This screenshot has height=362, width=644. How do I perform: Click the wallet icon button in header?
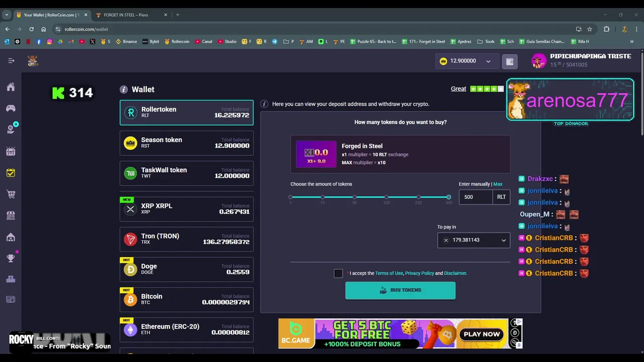(x=510, y=61)
